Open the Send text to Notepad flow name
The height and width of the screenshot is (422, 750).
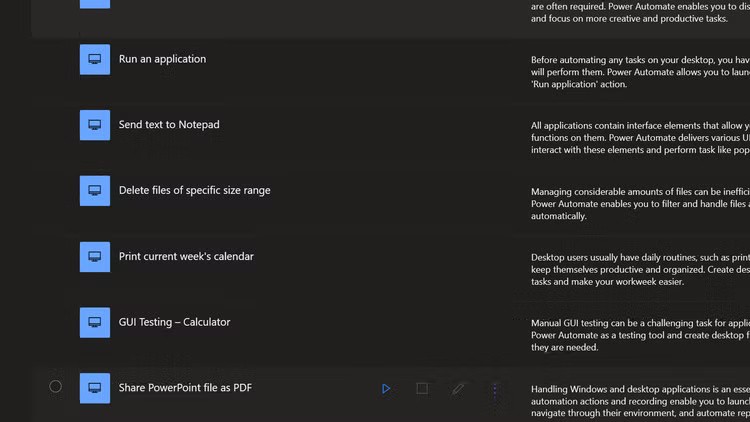tap(169, 125)
